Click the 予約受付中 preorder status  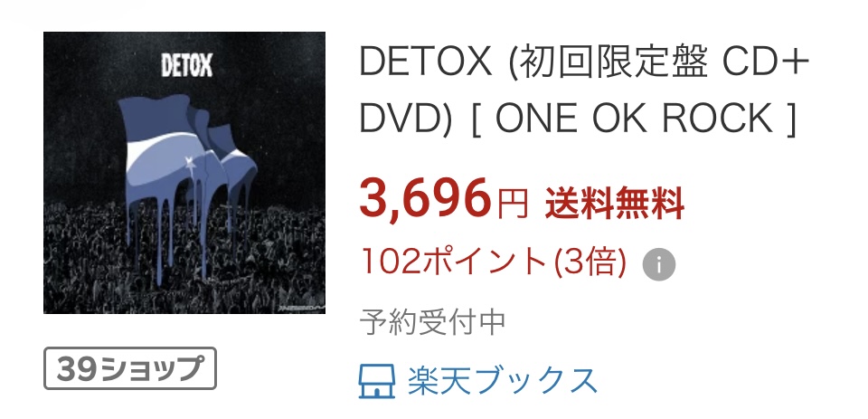pyautogui.click(x=432, y=321)
